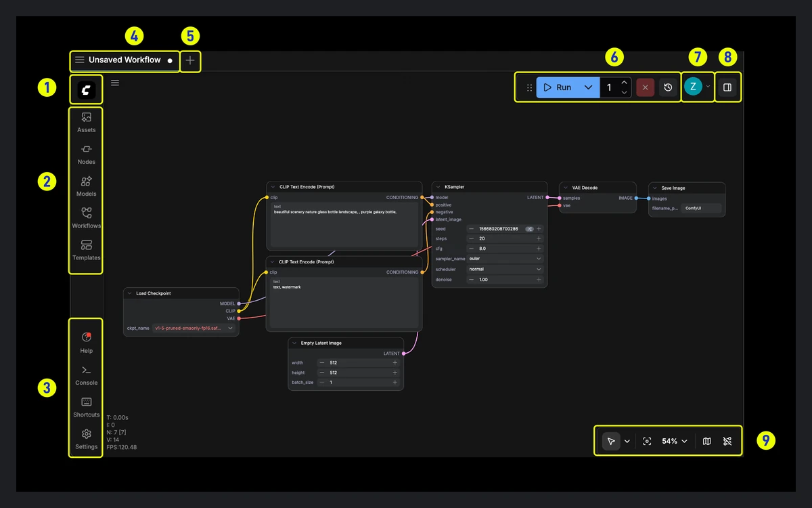
Task: Decrease the steps value
Action: (x=472, y=238)
